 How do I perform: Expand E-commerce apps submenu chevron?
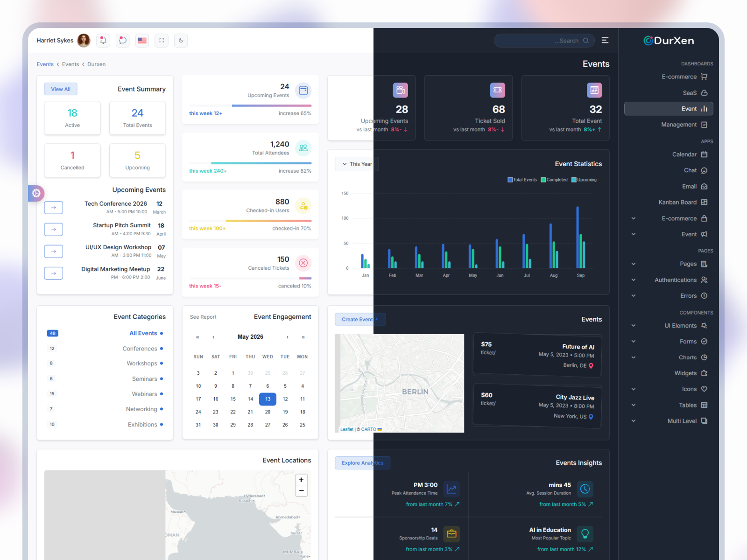click(634, 218)
